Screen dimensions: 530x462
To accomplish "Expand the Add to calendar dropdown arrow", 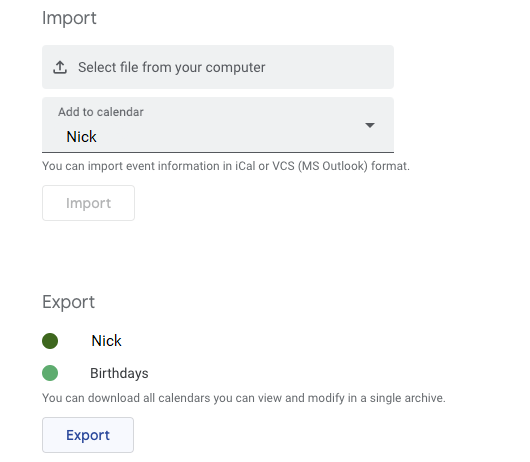I will (x=370, y=125).
